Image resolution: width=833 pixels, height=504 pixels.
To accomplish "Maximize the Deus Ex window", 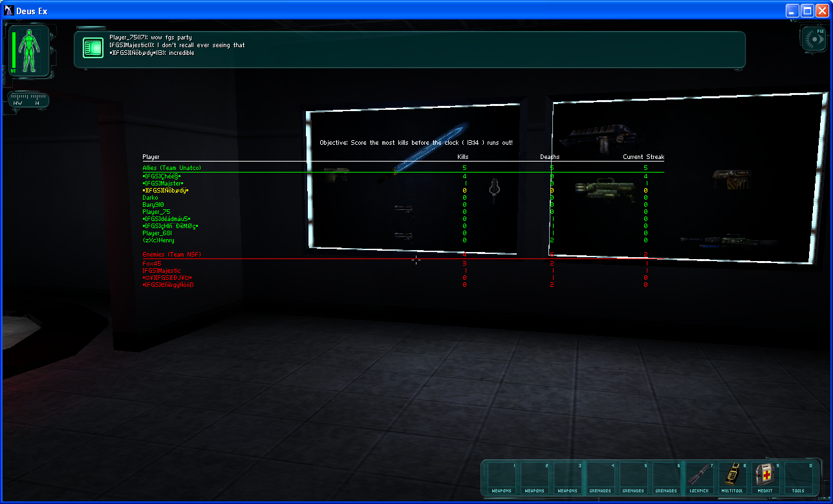I will click(x=807, y=10).
